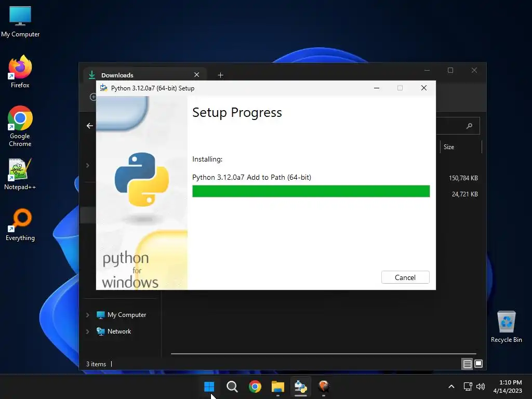Open network status tray icon
This screenshot has height=399, width=532.
click(468, 387)
